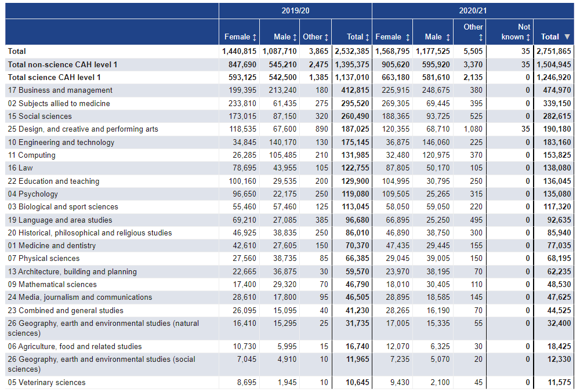
Task: Select Total science CAH level 1 row
Action: (x=54, y=77)
